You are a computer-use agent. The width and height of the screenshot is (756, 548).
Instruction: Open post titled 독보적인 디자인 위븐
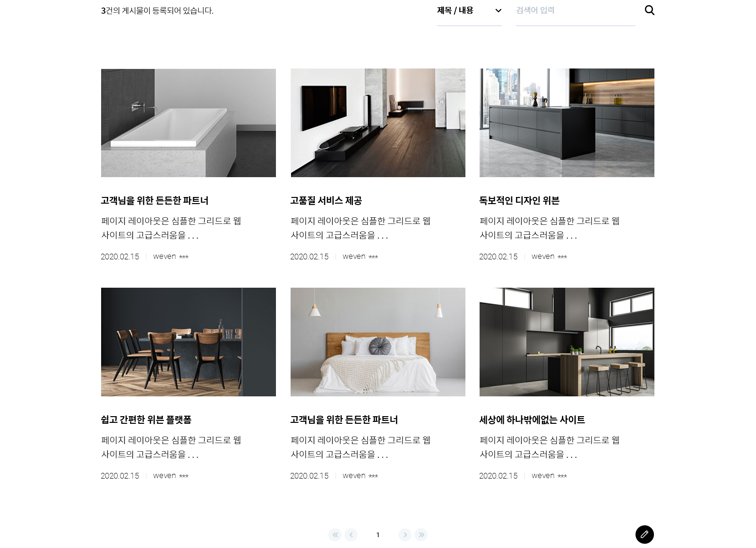click(x=519, y=201)
